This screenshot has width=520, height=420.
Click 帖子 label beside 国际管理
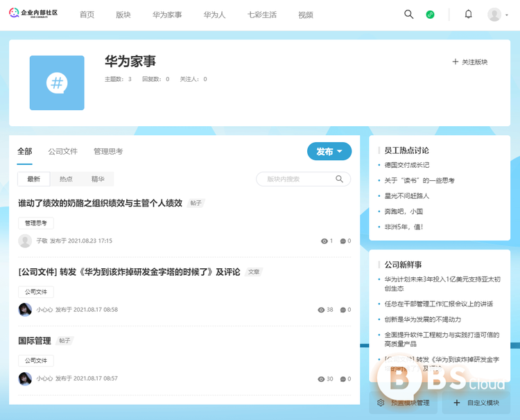(64, 340)
